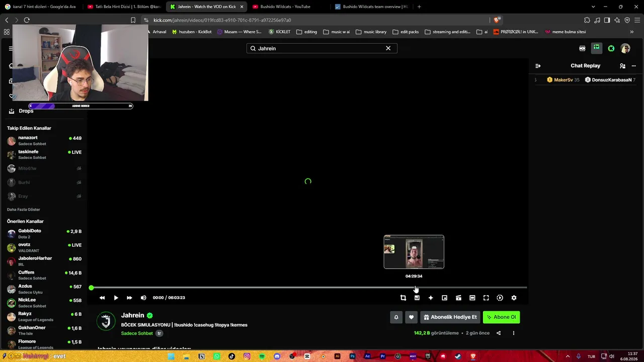Click the Abonelik Hediye Et button
This screenshot has height=362, width=644.
tap(450, 317)
